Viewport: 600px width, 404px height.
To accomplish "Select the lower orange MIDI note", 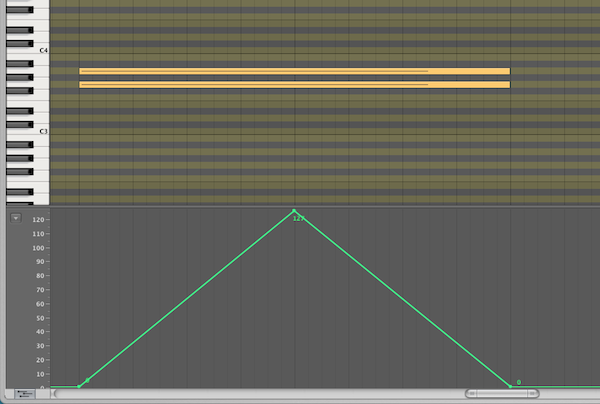I will click(294, 84).
